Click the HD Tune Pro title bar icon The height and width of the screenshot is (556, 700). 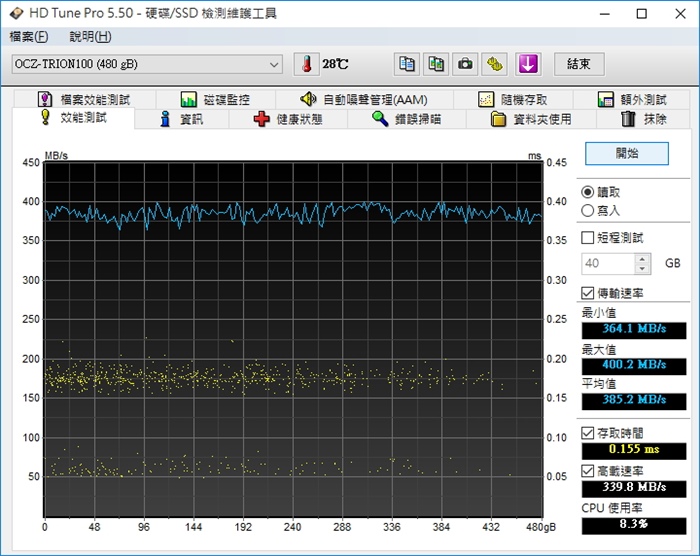pos(16,13)
